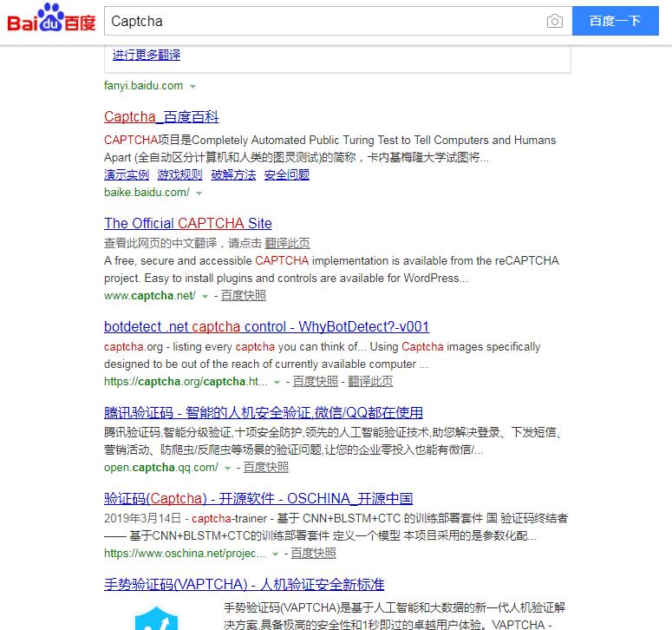Click 翻译此页 under Official CAPTCHA Site title
Screen dimensions: 672x630
click(287, 244)
